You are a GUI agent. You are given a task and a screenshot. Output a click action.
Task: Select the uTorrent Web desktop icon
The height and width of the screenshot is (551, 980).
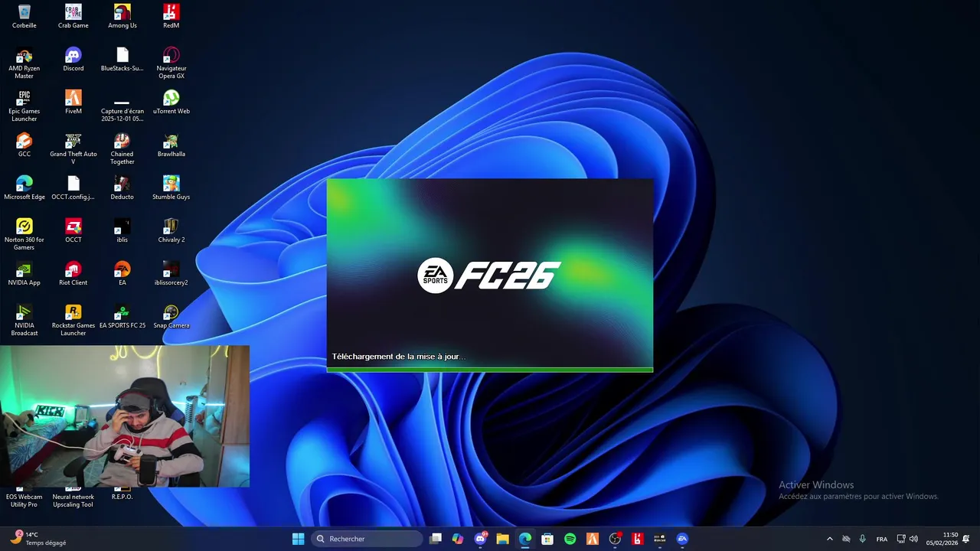coord(171,103)
